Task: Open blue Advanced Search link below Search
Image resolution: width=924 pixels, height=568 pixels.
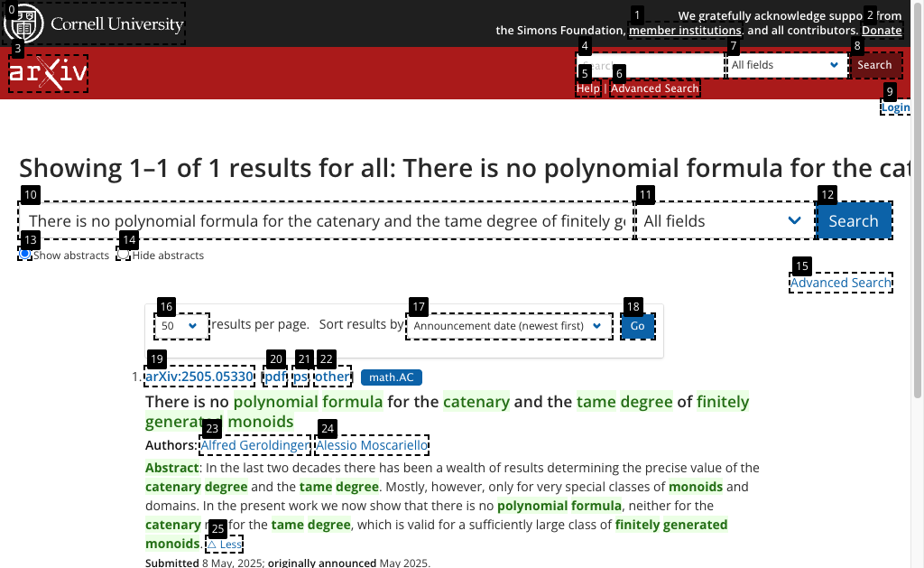Action: [x=841, y=283]
